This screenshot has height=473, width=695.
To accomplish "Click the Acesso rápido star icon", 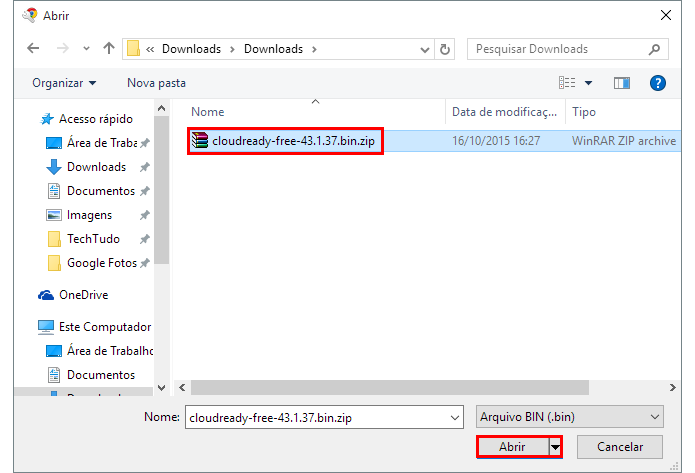I will click(x=47, y=119).
